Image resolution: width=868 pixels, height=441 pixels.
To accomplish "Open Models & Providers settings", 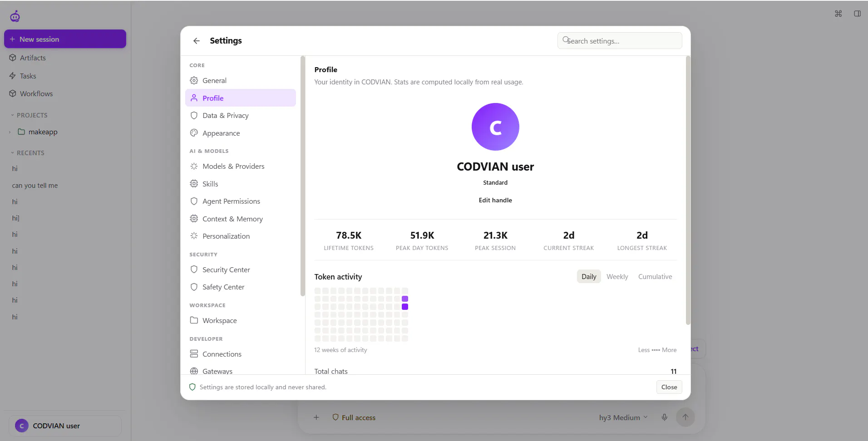I will tap(241, 166).
